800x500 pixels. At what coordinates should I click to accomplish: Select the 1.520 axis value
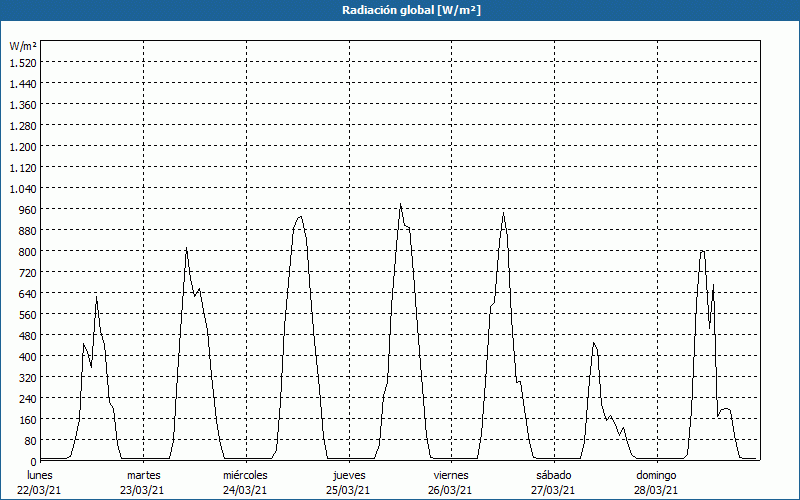click(x=23, y=62)
